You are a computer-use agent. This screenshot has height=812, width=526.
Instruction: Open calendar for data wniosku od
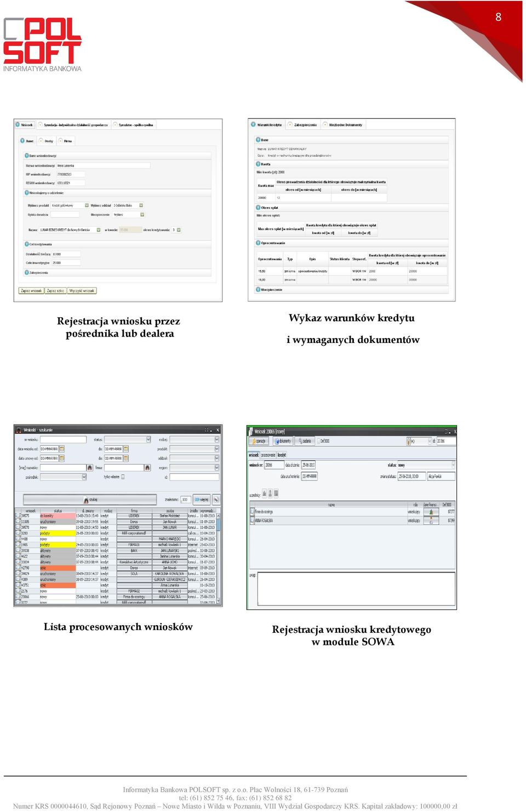click(62, 449)
